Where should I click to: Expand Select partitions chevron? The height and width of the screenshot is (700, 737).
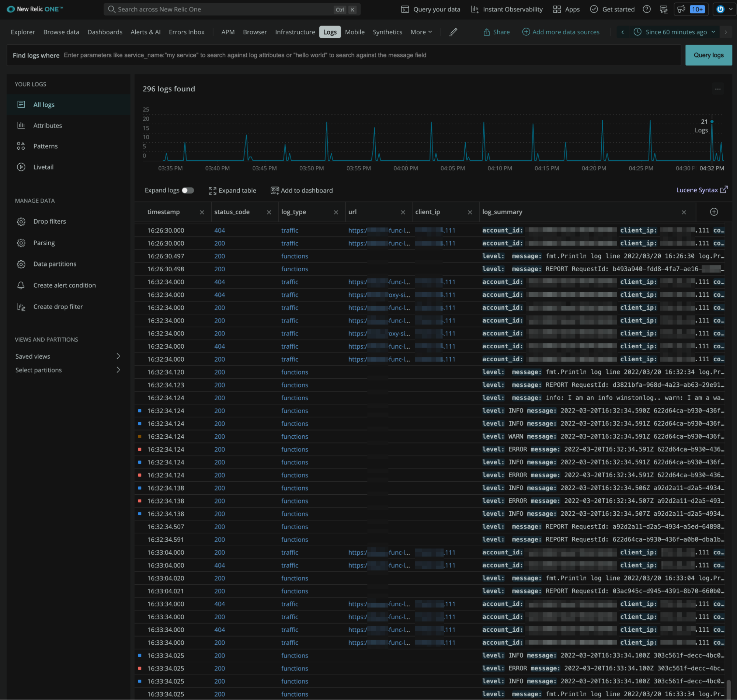(118, 370)
